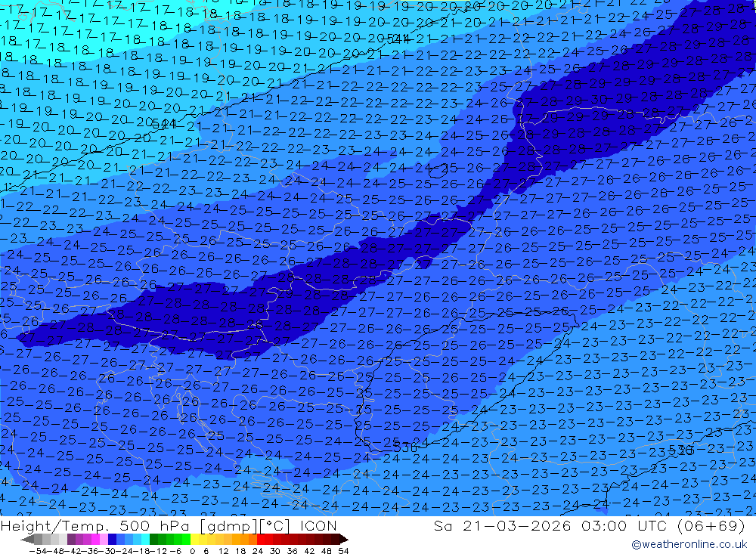
Task: Click the bright cyan swatch beside dark green
Action: [145, 540]
